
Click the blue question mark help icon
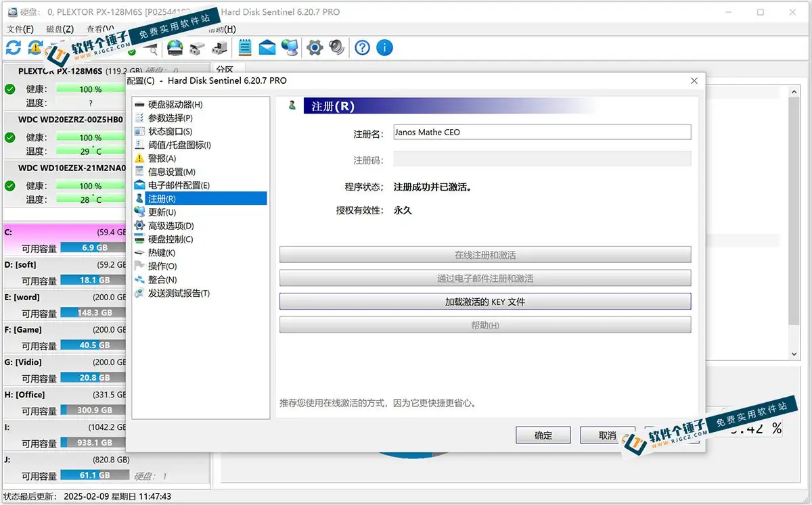point(363,47)
